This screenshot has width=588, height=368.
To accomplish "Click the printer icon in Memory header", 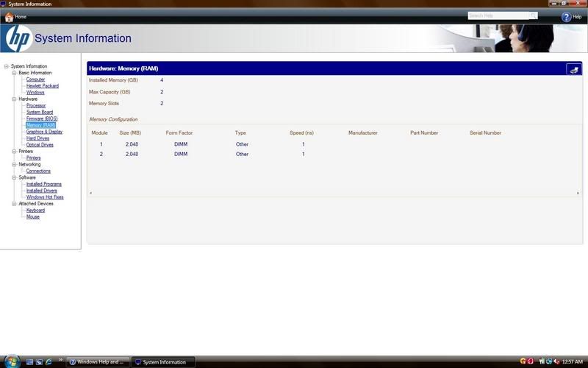I will pos(574,69).
